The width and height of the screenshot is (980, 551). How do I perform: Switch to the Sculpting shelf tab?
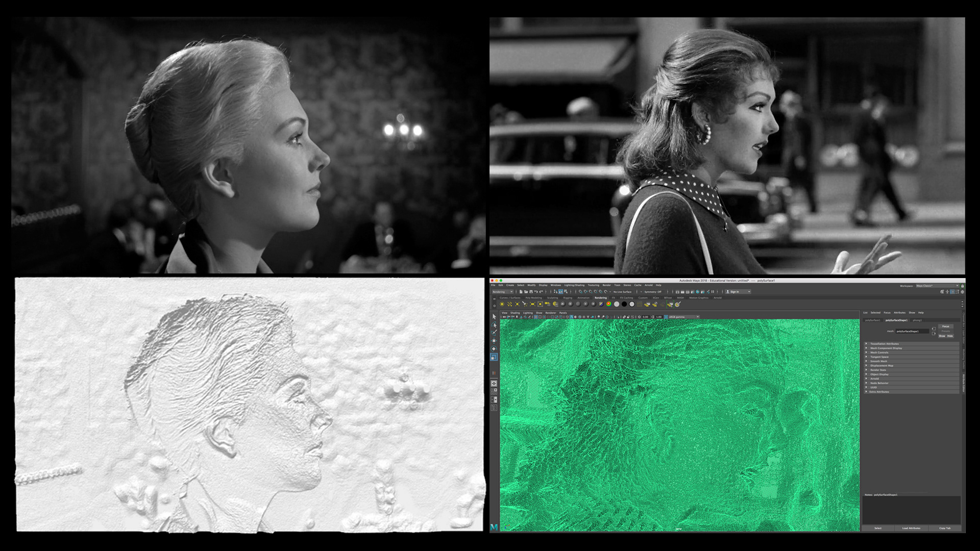point(552,297)
